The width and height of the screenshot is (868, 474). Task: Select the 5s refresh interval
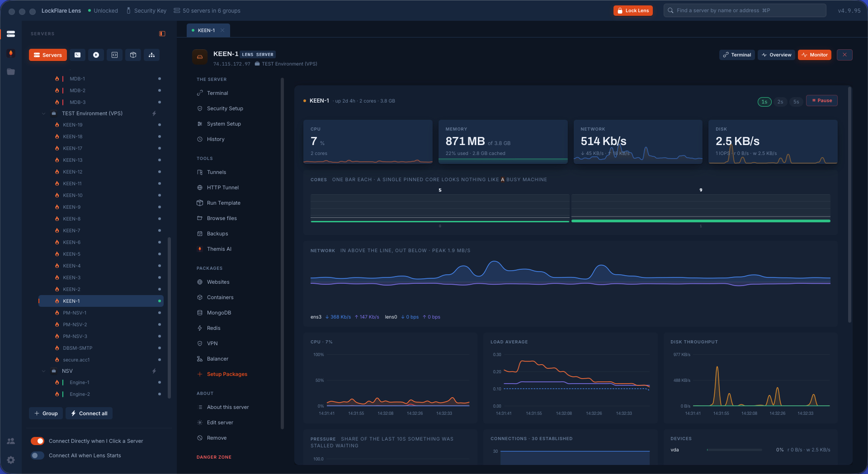coord(796,102)
